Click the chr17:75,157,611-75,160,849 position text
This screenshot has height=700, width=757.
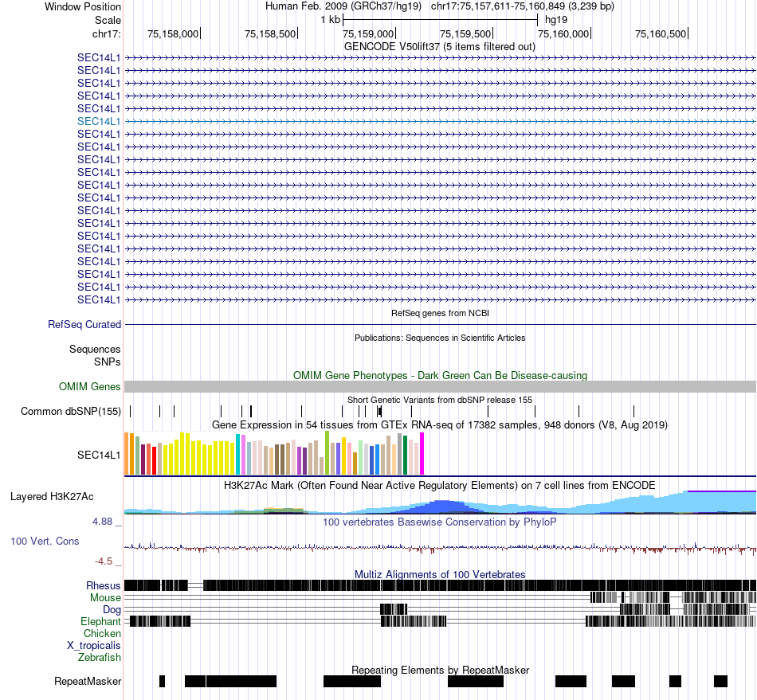click(x=523, y=6)
